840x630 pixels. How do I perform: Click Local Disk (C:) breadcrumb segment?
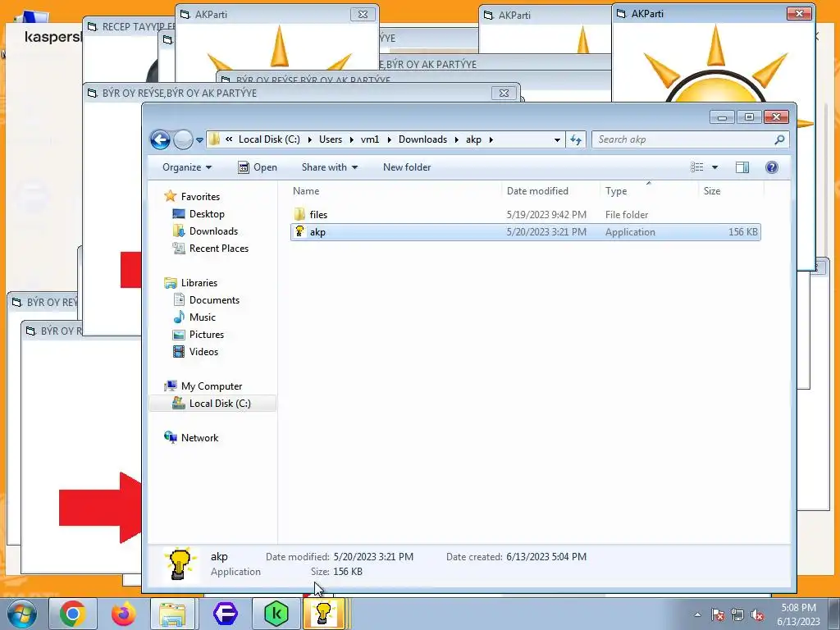(x=269, y=139)
